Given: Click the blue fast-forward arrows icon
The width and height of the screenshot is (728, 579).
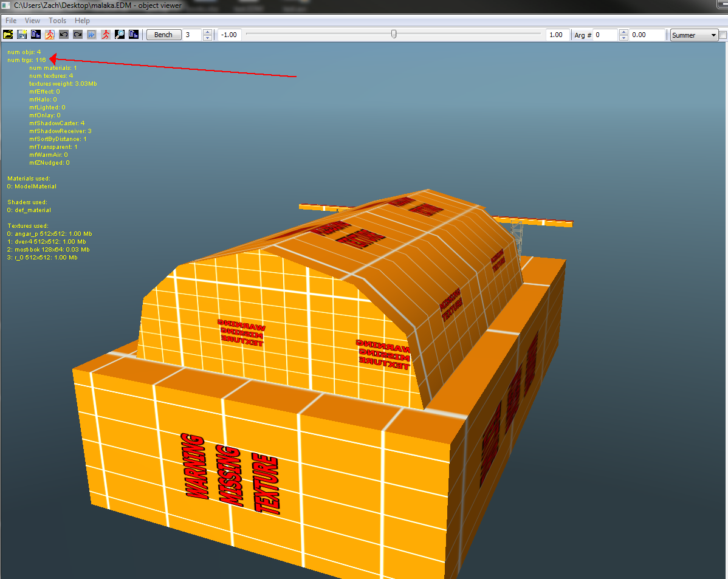Looking at the screenshot, I should click(92, 35).
